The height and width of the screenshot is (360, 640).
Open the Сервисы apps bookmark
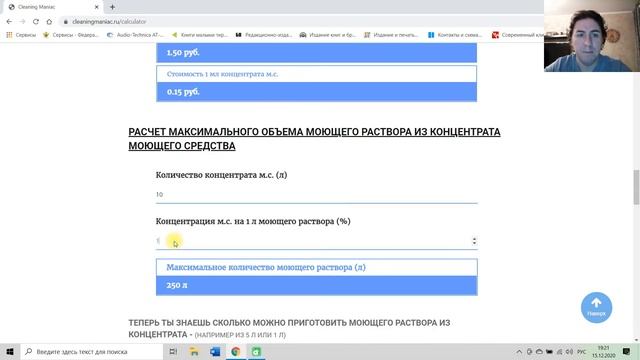click(x=21, y=35)
